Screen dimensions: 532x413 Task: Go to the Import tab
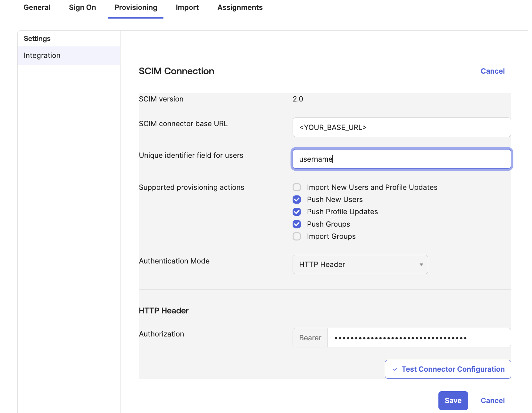[187, 8]
